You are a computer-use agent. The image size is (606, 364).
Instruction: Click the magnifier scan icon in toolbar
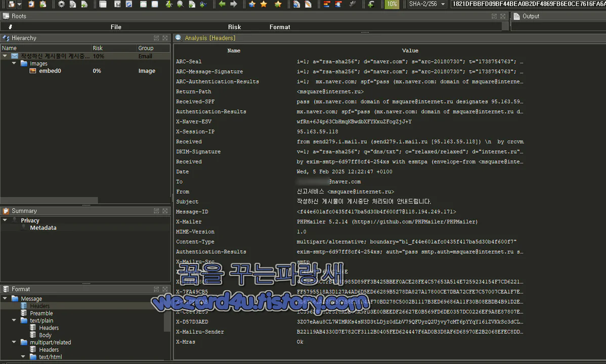pos(181,4)
